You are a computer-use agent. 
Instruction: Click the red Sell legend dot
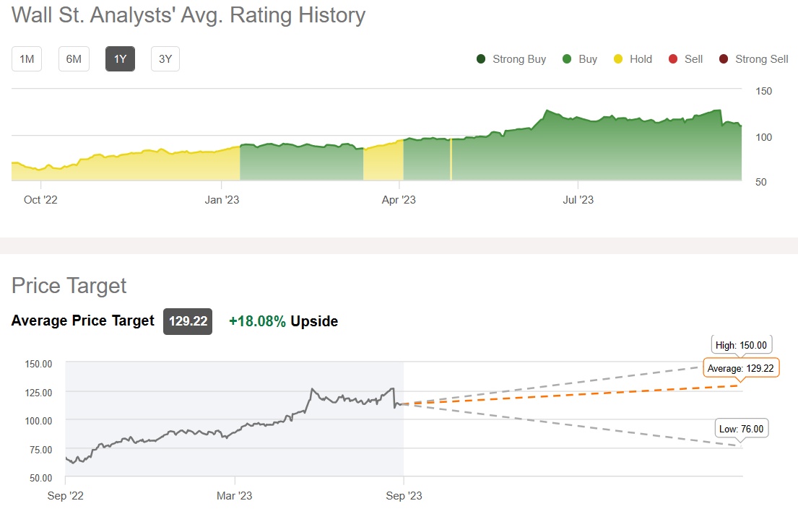(x=673, y=59)
